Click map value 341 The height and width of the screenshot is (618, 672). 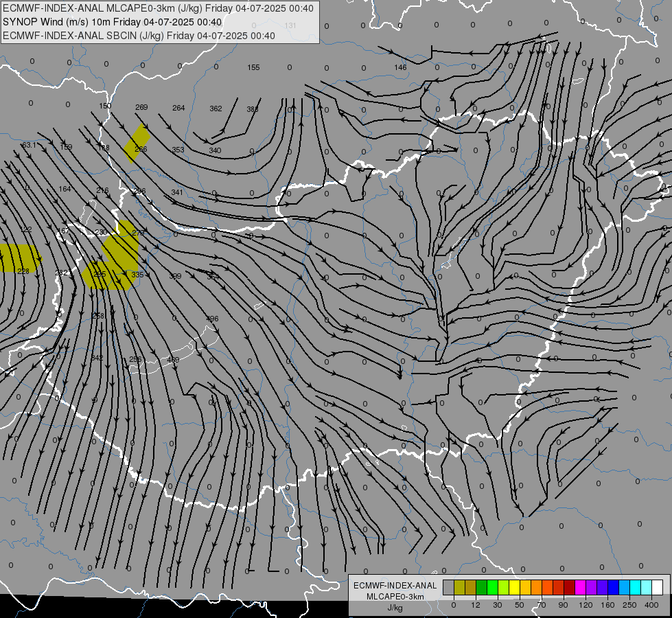(x=177, y=192)
